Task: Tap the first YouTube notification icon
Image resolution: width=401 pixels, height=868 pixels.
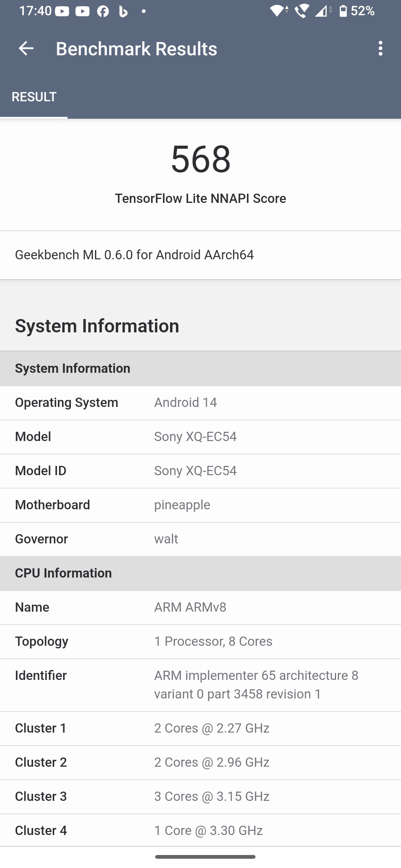Action: click(x=62, y=11)
